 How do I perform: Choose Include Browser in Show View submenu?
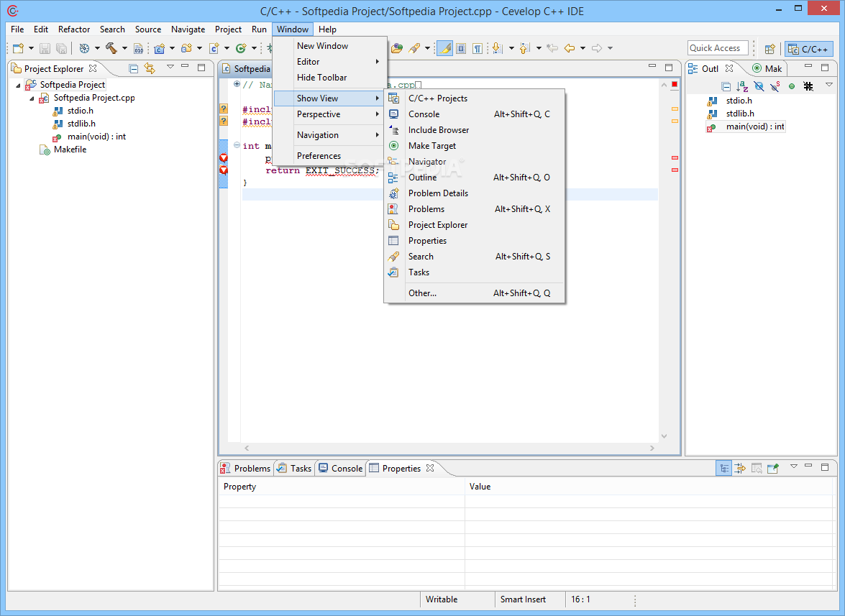click(x=475, y=130)
